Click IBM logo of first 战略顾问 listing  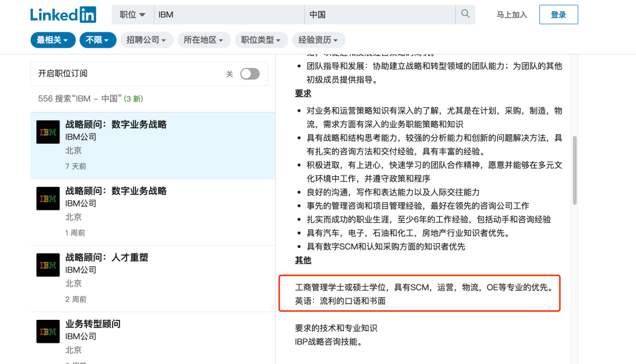point(48,132)
